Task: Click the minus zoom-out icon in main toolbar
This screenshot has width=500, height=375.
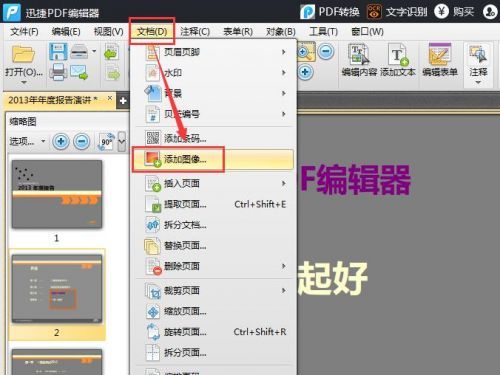Action: (326, 52)
